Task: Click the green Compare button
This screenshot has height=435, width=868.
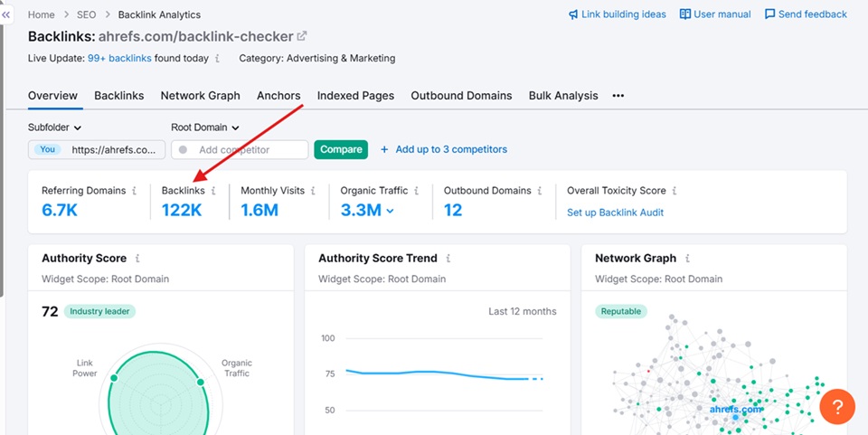Action: (341, 149)
